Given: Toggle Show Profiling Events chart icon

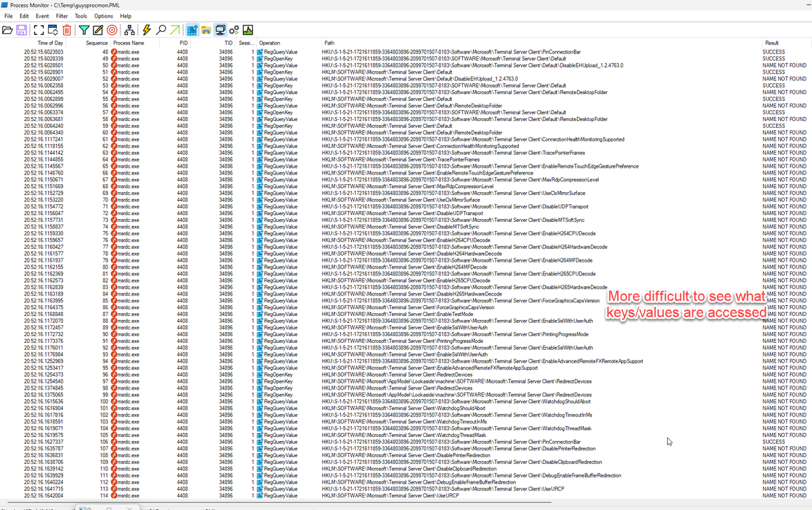Looking at the screenshot, I should 248,30.
